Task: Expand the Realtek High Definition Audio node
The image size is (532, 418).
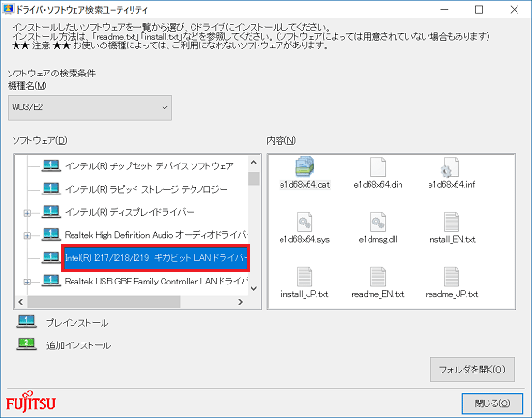Action: coord(27,235)
